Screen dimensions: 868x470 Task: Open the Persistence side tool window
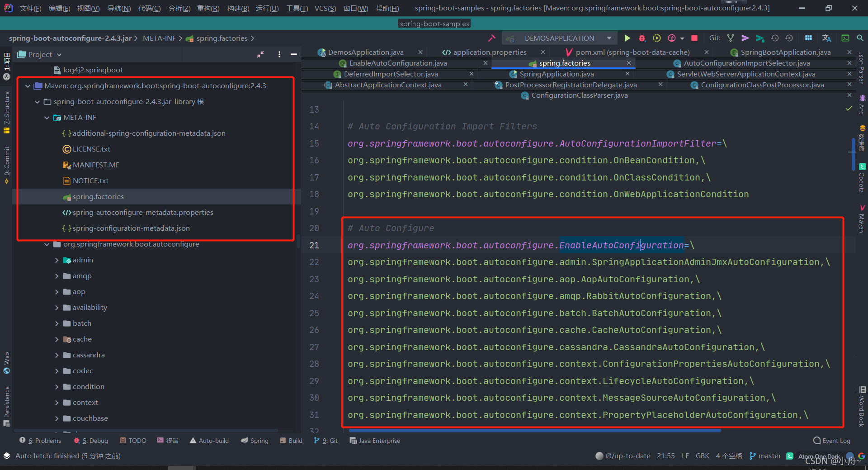click(x=7, y=406)
